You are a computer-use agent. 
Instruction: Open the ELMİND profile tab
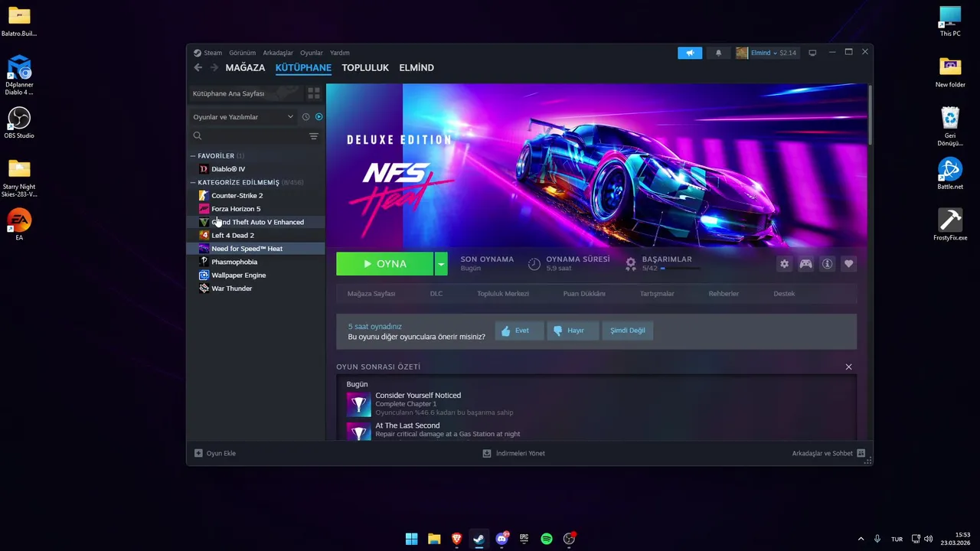[416, 67]
